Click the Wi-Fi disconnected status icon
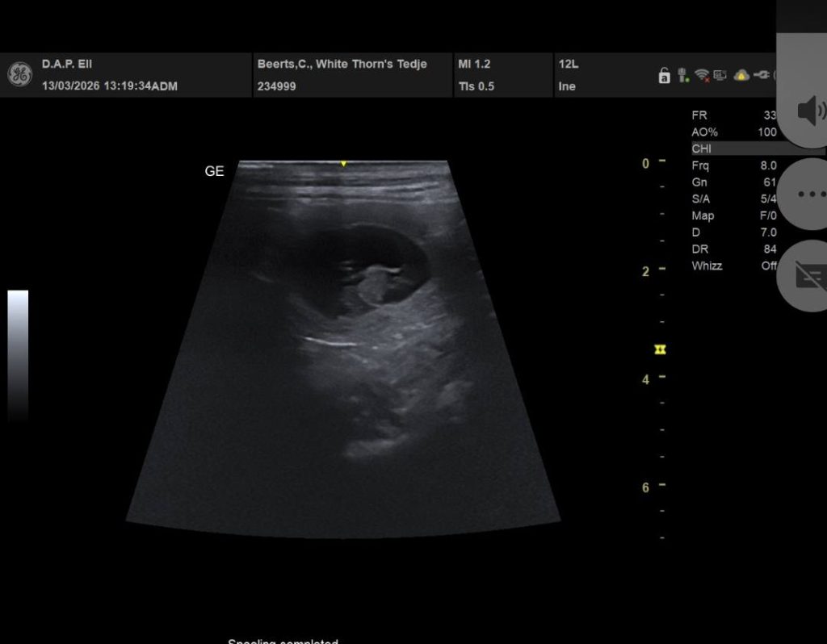 702,75
